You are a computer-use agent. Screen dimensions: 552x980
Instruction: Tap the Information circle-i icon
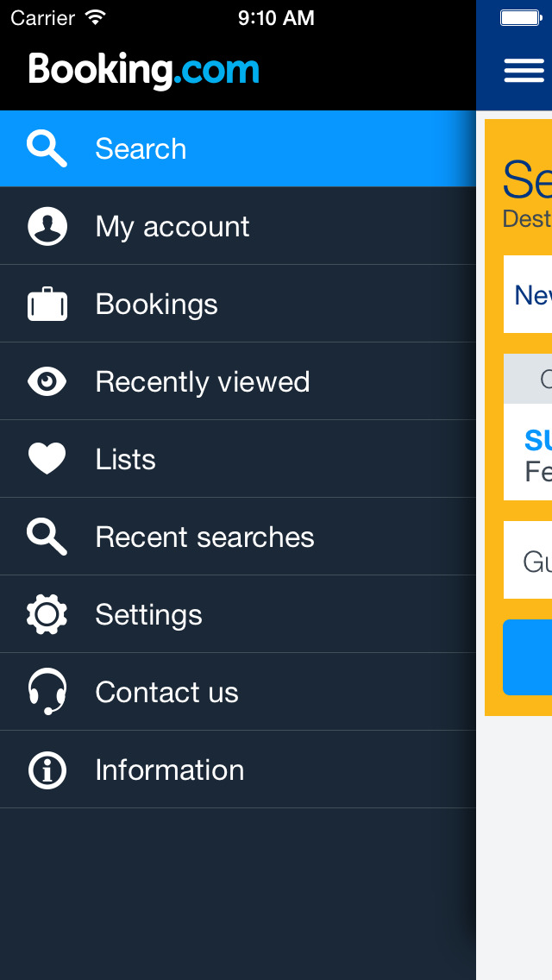pyautogui.click(x=47, y=769)
